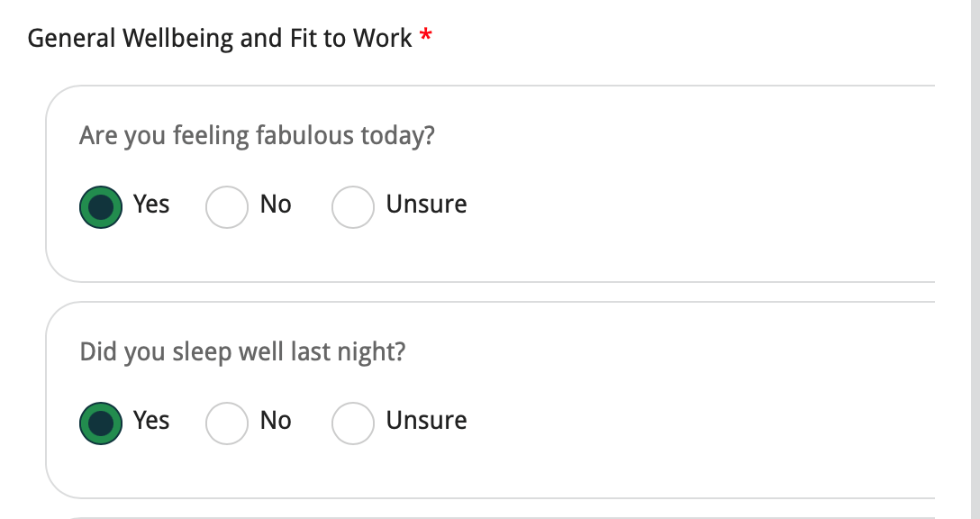Click "Yes" label text under feeling fabulous
The image size is (980, 519).
151,205
